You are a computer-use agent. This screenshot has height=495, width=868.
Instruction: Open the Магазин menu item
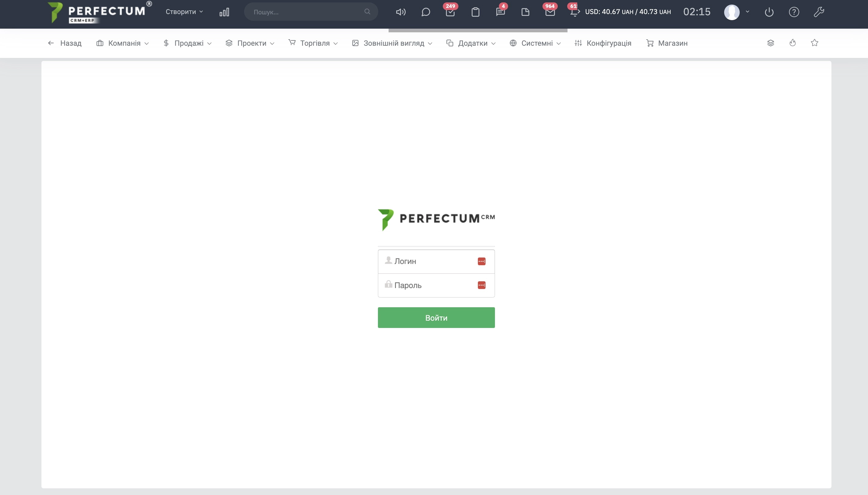(667, 43)
